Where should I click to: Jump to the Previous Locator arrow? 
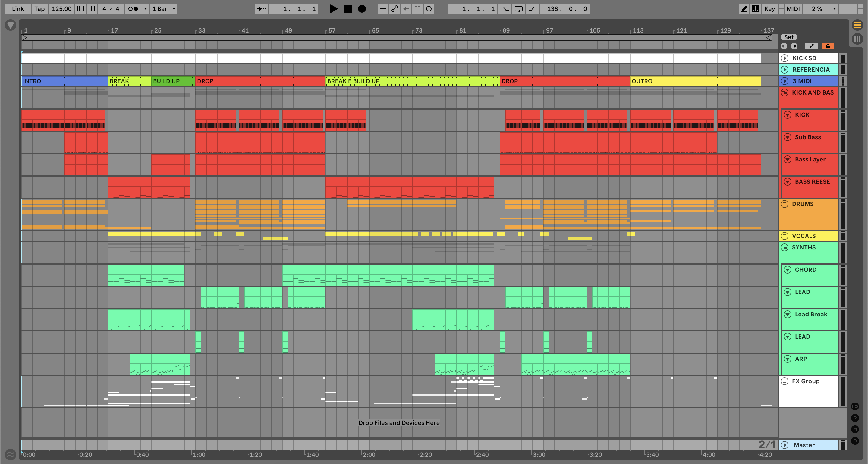point(784,46)
